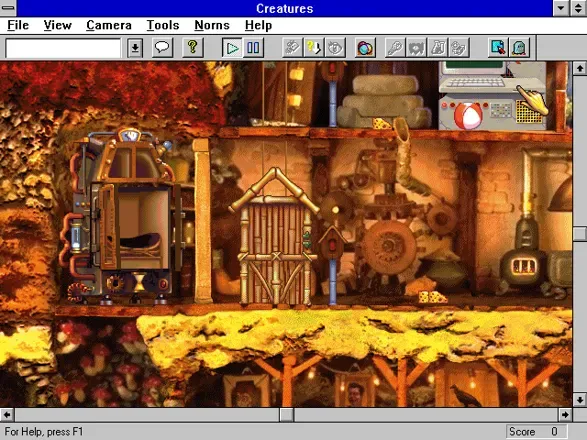Viewport: 587px width, 440px height.
Task: Click the greyed-out tag toolbar icon
Action: click(x=292, y=48)
